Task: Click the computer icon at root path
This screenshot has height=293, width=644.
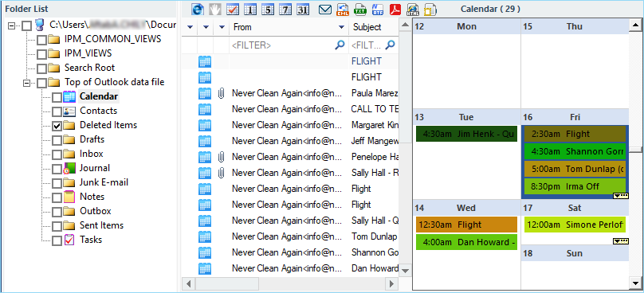Action: (39, 25)
